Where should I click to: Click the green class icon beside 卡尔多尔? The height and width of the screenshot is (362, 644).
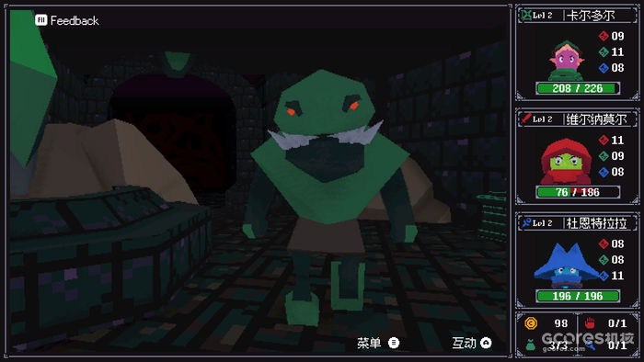click(526, 16)
